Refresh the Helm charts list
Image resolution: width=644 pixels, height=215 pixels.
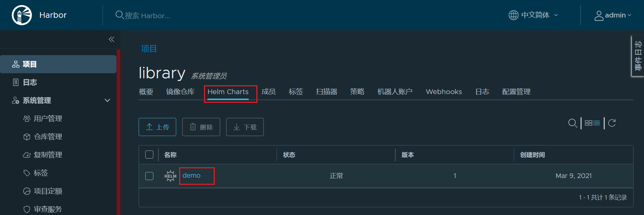pyautogui.click(x=612, y=123)
